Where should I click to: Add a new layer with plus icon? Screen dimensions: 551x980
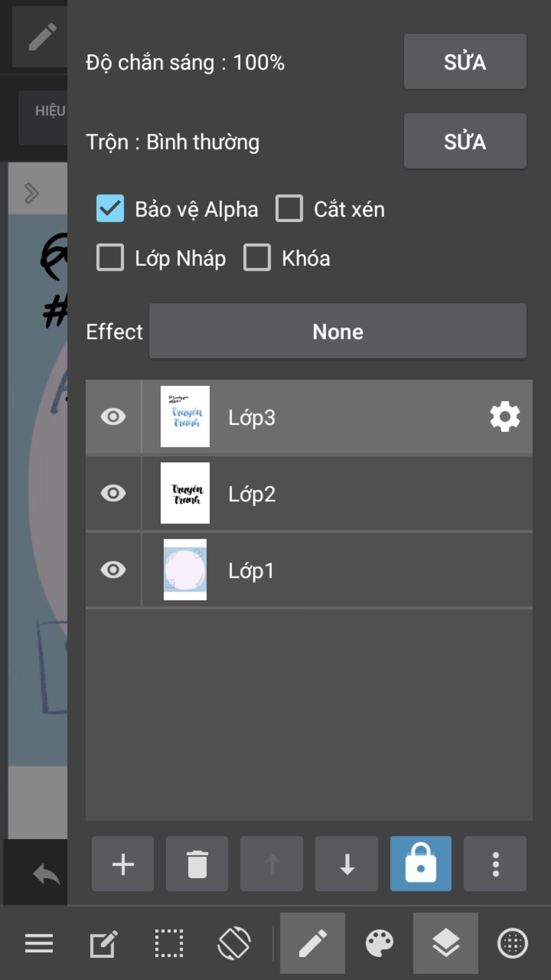[x=123, y=864]
